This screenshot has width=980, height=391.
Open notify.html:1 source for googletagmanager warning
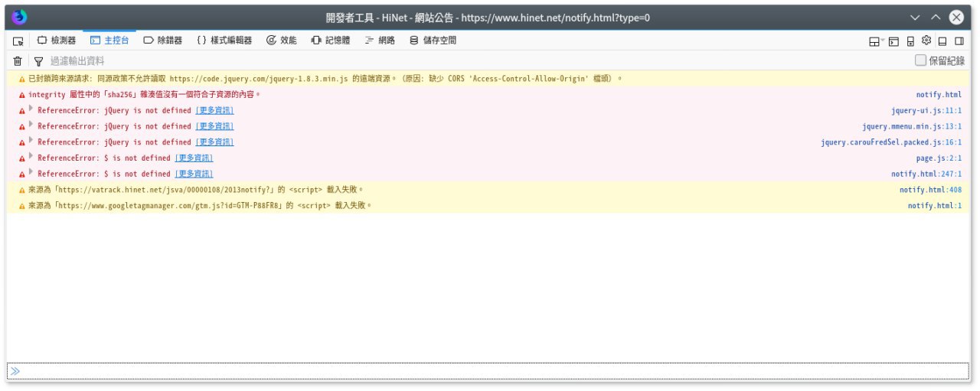coord(935,206)
